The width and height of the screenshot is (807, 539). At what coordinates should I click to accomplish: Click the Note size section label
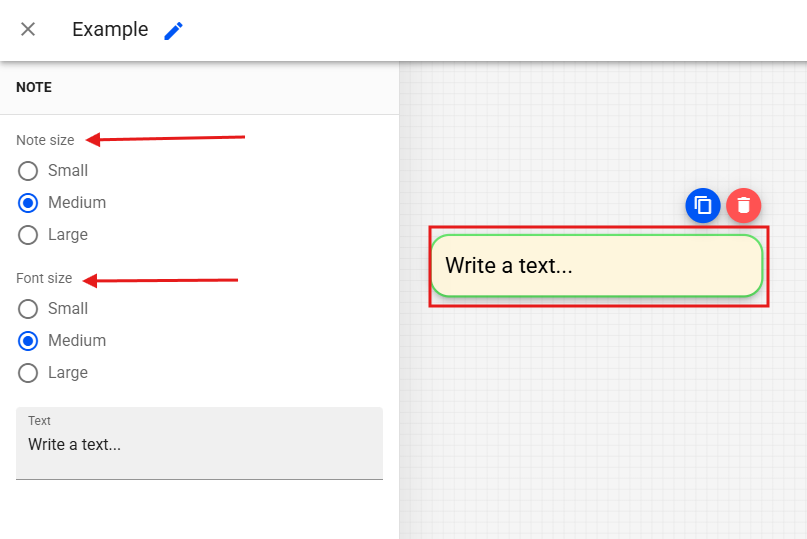coord(45,140)
